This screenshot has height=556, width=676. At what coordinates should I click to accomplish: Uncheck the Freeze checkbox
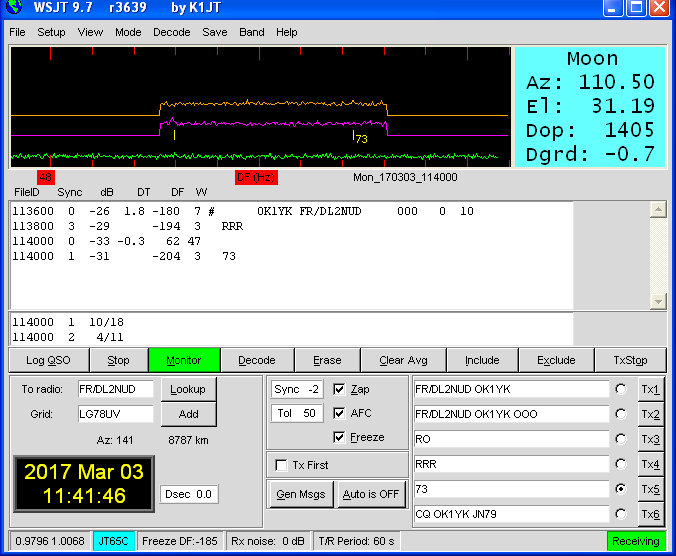point(339,437)
